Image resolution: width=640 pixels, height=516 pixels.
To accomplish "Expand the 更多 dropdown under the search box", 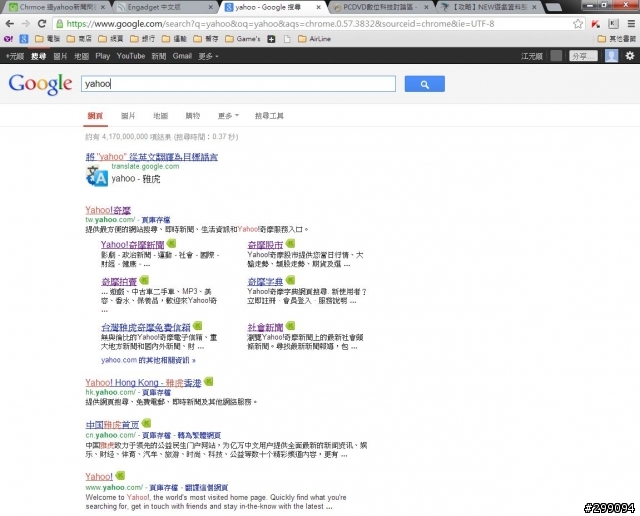I will pyautogui.click(x=228, y=116).
